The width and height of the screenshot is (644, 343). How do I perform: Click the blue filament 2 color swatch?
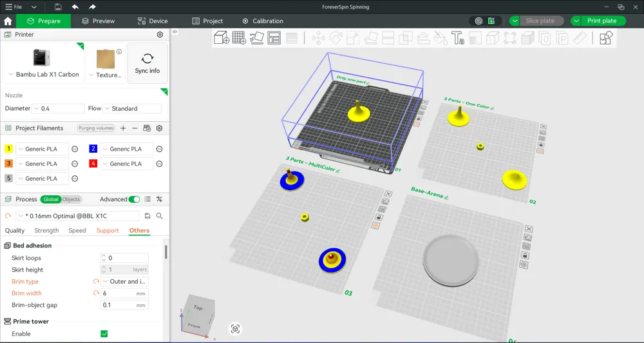tap(93, 149)
